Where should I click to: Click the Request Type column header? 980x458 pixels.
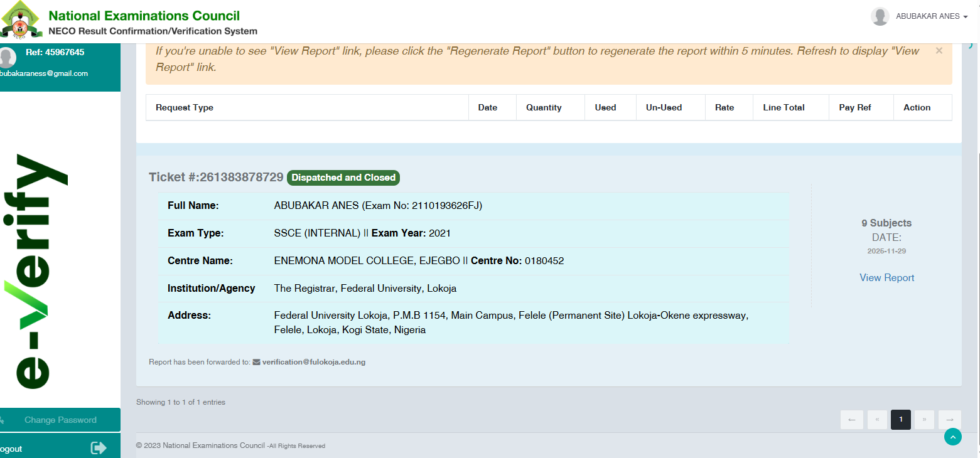tap(185, 107)
